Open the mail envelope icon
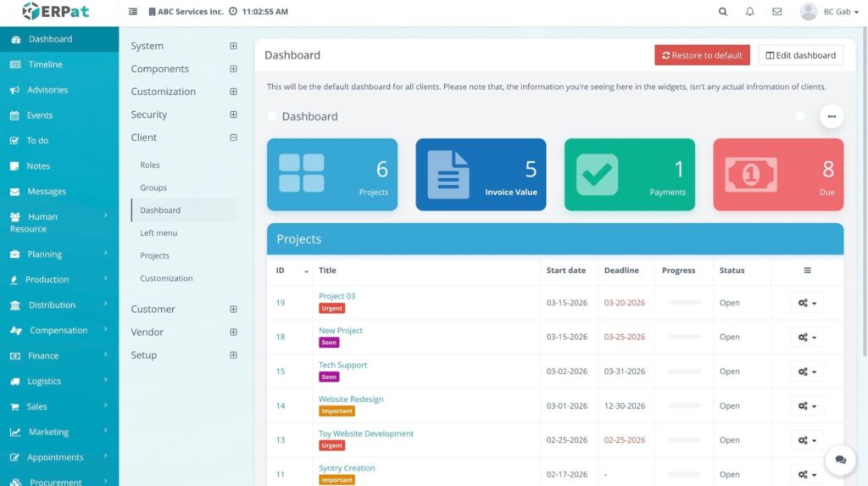This screenshot has width=868, height=486. coord(777,11)
